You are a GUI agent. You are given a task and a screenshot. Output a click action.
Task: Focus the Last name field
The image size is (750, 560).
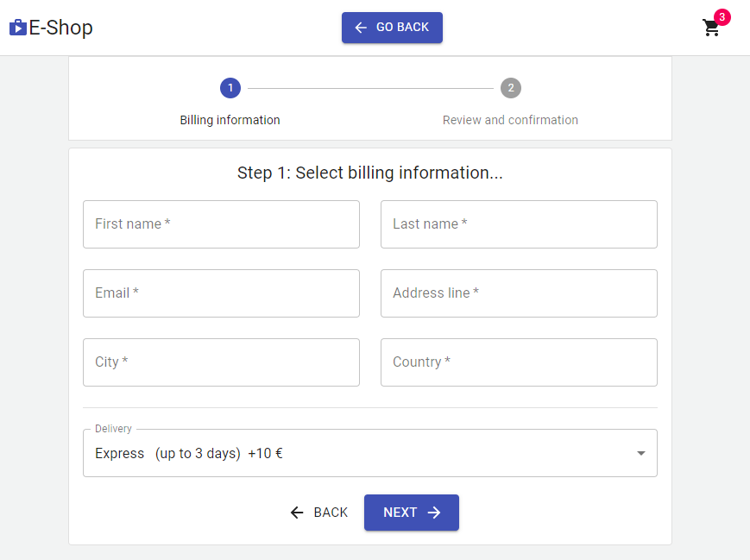click(519, 224)
